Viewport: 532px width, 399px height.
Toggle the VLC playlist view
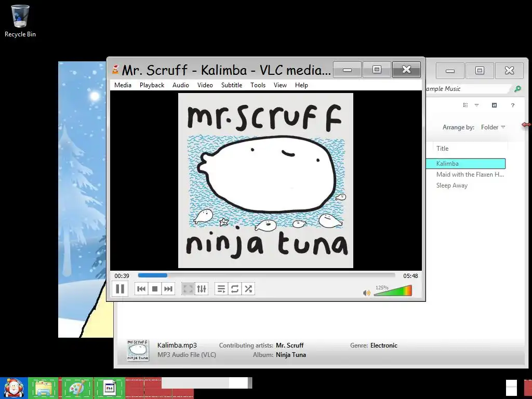click(221, 289)
